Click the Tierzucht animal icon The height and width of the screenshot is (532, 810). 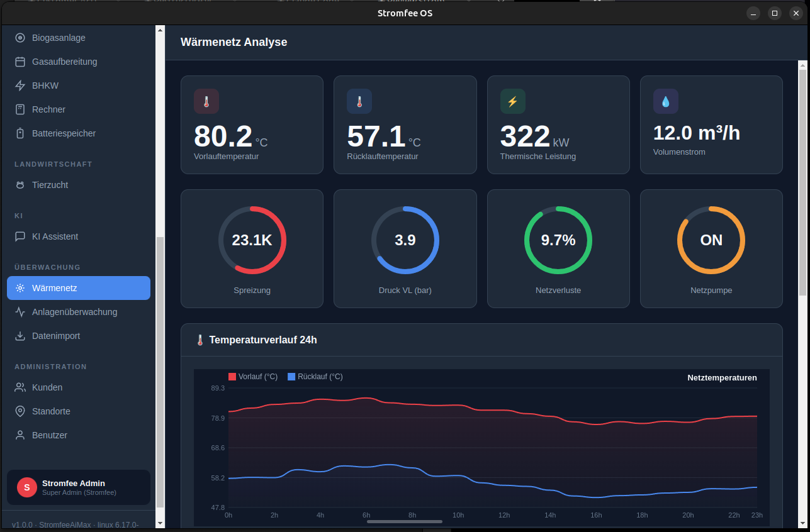click(x=20, y=185)
